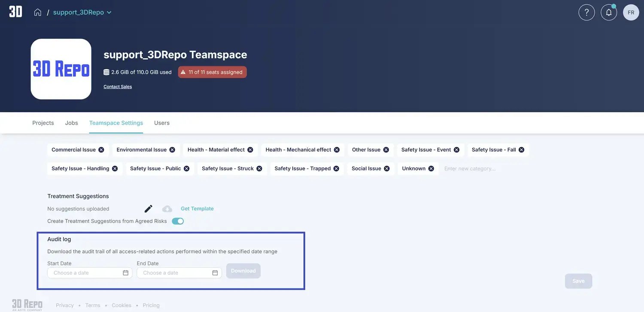
Task: Click the 2.6 GiB of 110.0 GiB used text
Action: click(141, 72)
